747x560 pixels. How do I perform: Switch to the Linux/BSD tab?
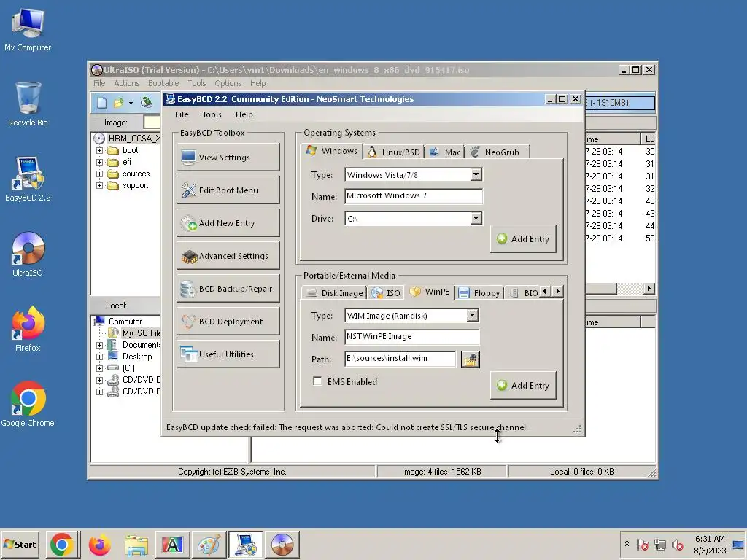coord(394,152)
